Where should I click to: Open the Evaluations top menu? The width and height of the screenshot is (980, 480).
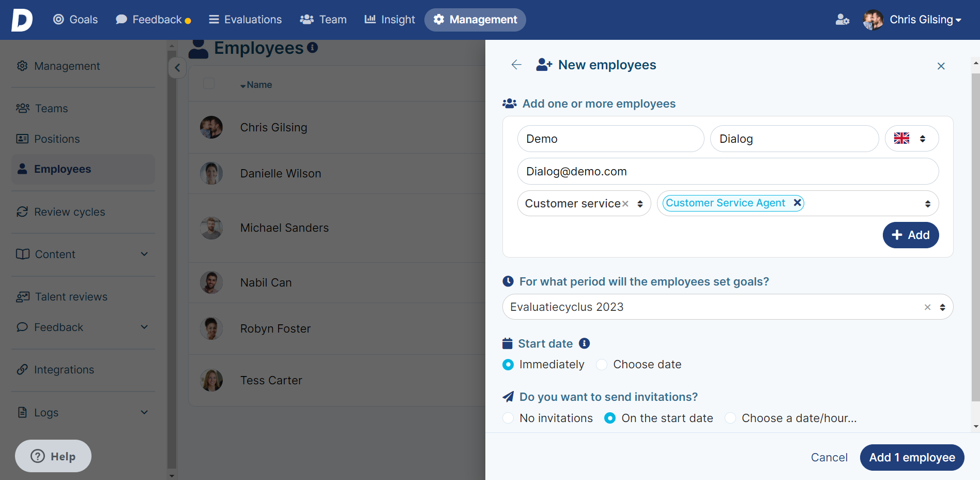[x=245, y=20]
